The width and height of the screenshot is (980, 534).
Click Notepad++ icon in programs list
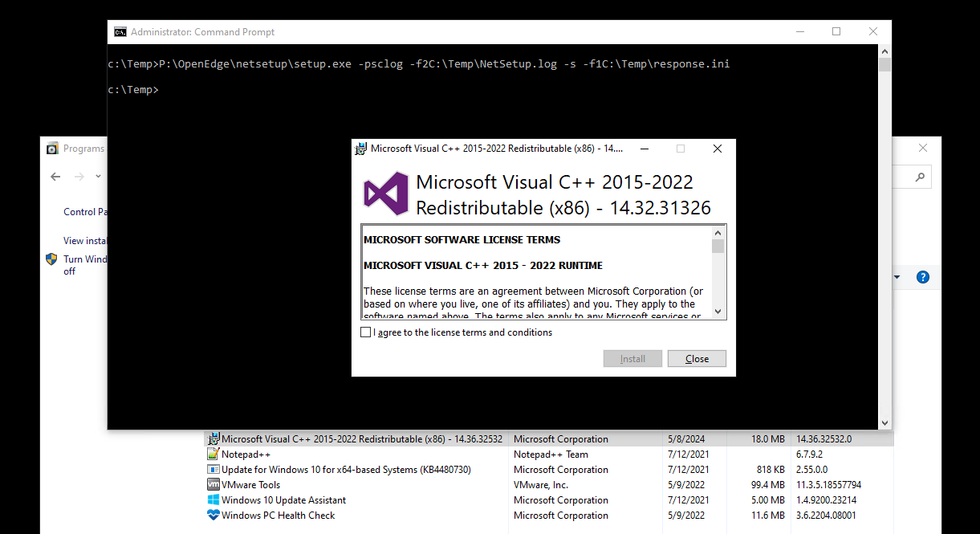coord(213,455)
